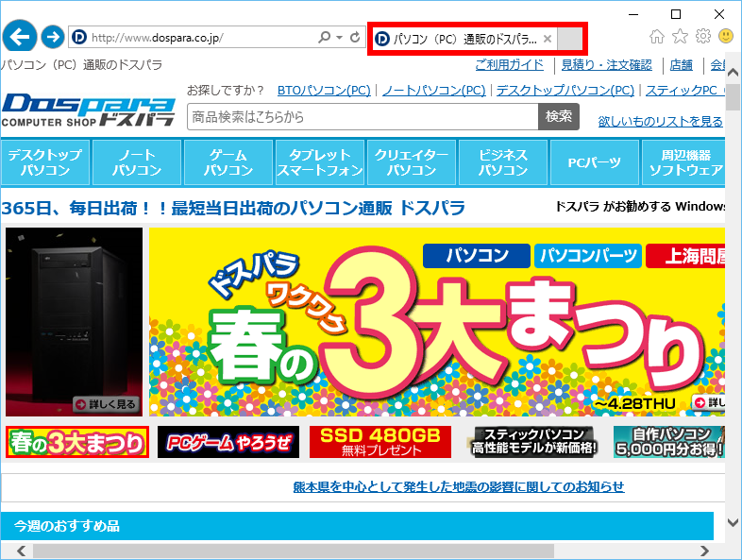Click the browser Back arrow button

20,37
